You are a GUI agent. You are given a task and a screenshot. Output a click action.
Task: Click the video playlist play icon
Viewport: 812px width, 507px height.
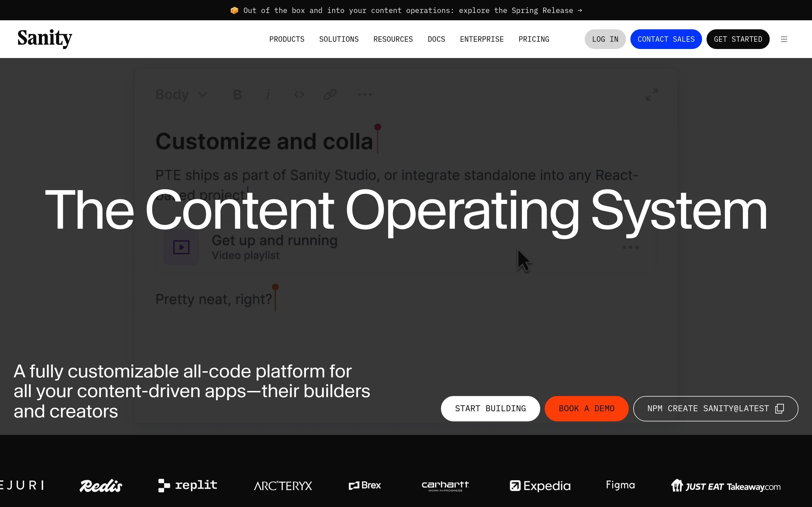click(x=181, y=248)
